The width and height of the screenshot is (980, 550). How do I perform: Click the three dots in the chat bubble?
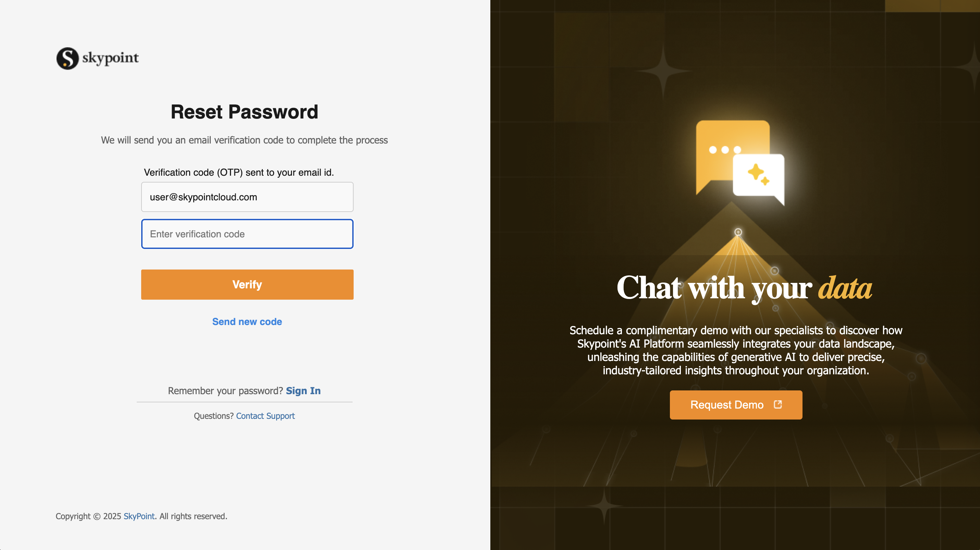point(725,150)
